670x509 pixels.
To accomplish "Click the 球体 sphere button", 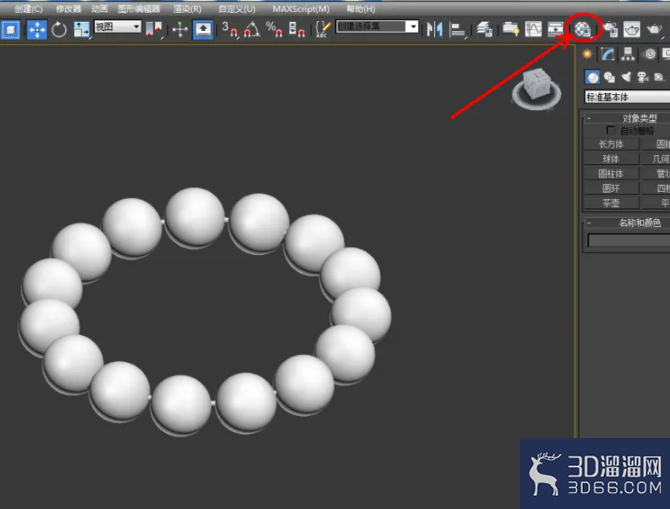I will coord(611,159).
